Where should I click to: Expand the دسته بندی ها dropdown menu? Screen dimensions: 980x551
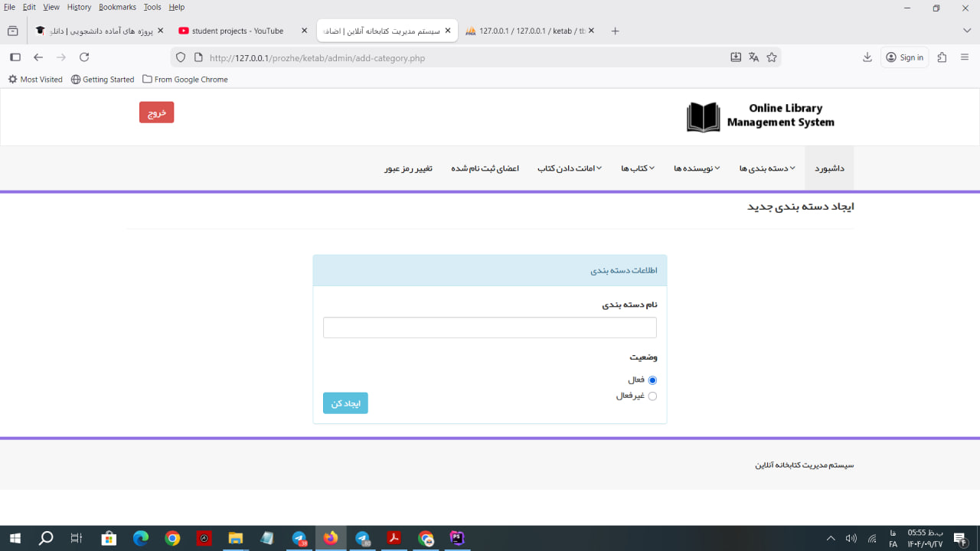point(767,168)
